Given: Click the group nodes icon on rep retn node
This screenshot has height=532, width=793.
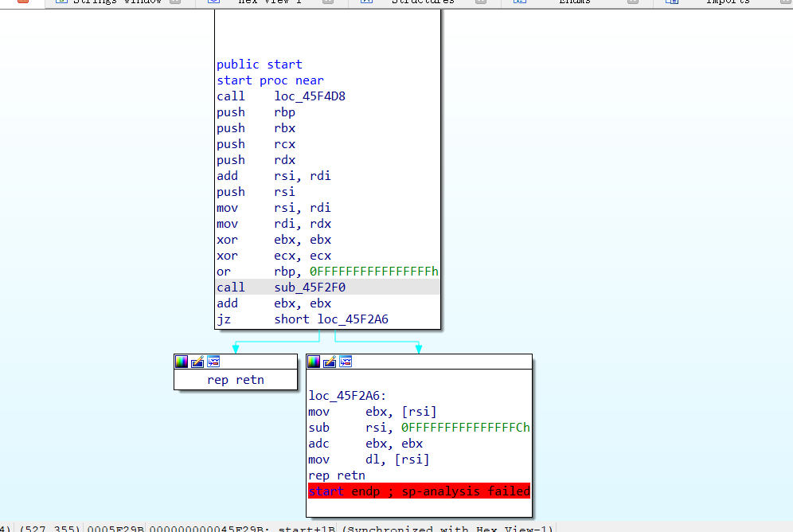Looking at the screenshot, I should click(x=213, y=362).
